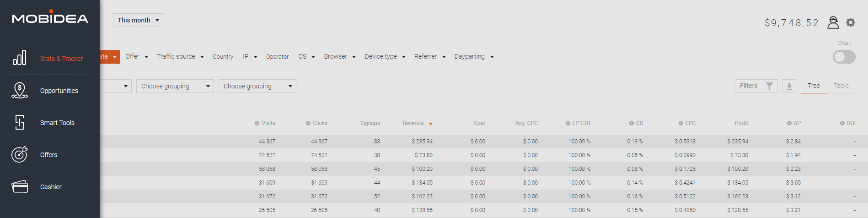The height and width of the screenshot is (218, 868).
Task: Open the Offers target icon
Action: tap(20, 154)
